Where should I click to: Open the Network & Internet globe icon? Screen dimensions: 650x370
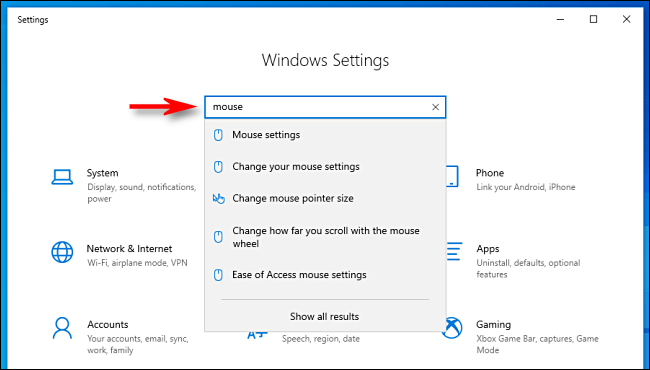(x=62, y=252)
